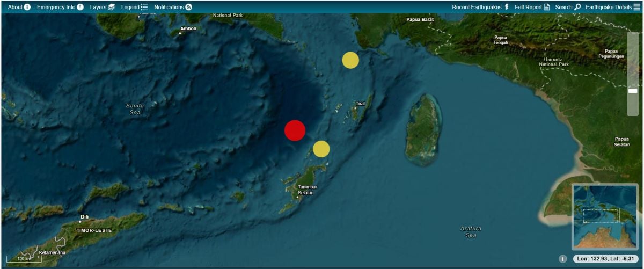Click the TIMOR-LESTE country label
The width and height of the screenshot is (644, 269).
[x=94, y=230]
